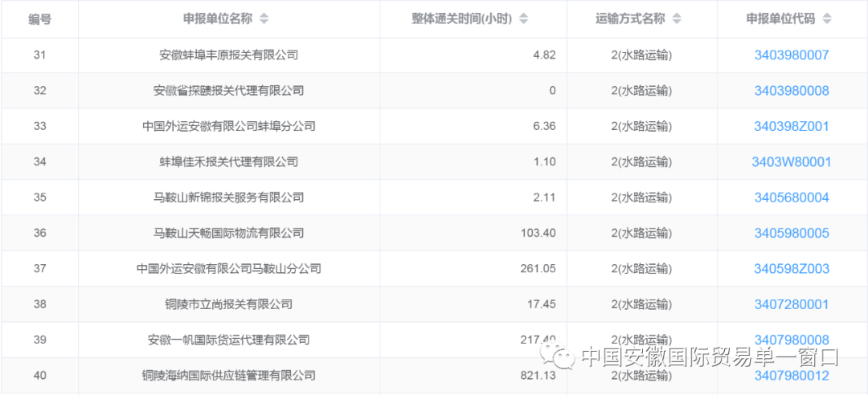Select 中国外运安徽有限公司马鞍山分公司 cell

coord(228,269)
